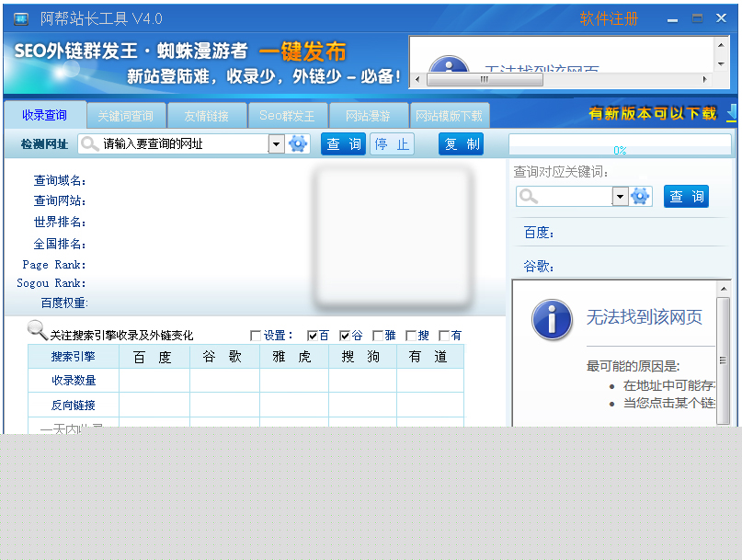Viewport: 742px width, 560px height.
Task: Click the 请输入要查询的网址 input field
Action: [x=185, y=143]
